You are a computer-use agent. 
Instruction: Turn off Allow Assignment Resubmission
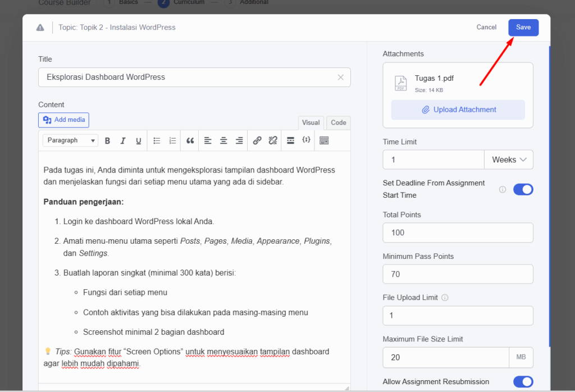(x=523, y=381)
